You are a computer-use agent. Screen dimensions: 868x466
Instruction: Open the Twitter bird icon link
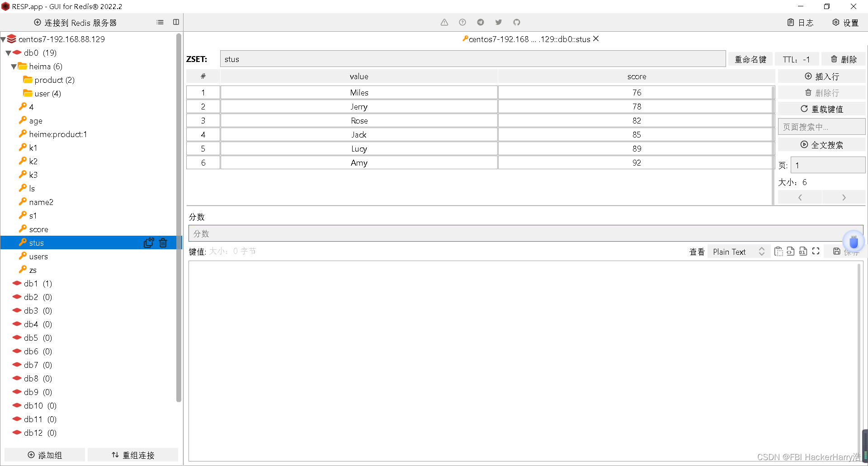tap(499, 22)
